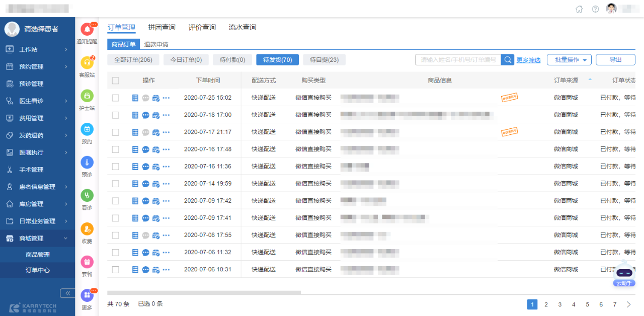Switch to the 拼团查询 tab
The image size is (644, 316).
point(162,27)
